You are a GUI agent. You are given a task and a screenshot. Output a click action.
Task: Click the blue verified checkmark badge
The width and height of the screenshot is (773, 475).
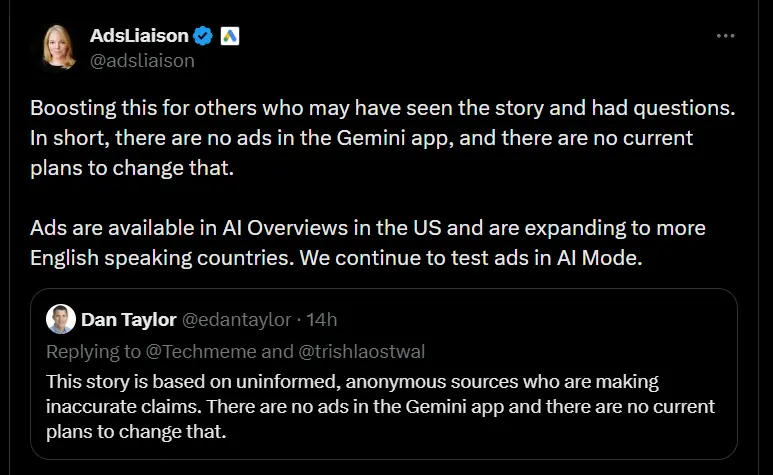tap(203, 37)
